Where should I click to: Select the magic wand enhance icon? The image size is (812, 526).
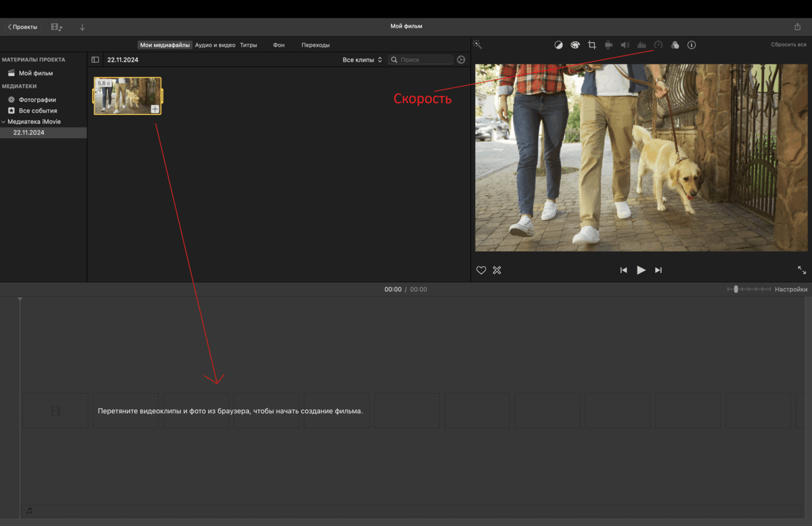point(477,45)
